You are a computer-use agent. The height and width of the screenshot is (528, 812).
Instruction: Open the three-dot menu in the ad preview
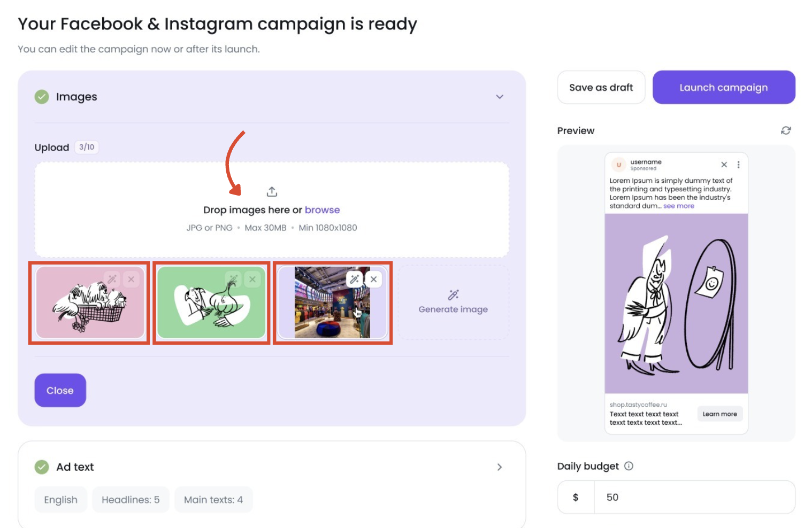(x=739, y=165)
